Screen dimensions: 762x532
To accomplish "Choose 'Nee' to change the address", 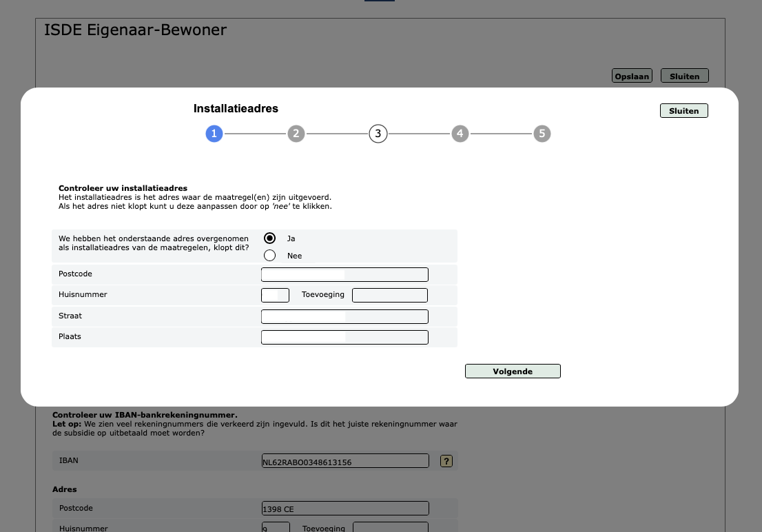I will click(x=270, y=256).
